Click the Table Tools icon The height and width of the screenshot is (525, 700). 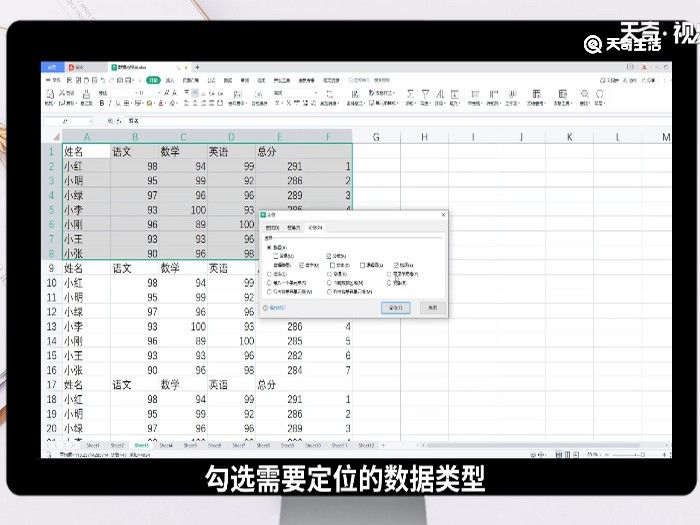[x=562, y=94]
